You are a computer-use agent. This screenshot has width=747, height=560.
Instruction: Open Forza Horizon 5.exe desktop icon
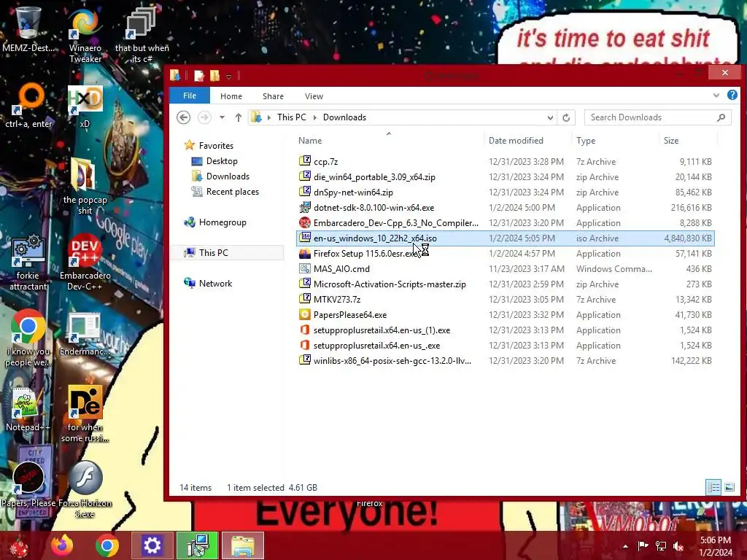[x=85, y=490]
